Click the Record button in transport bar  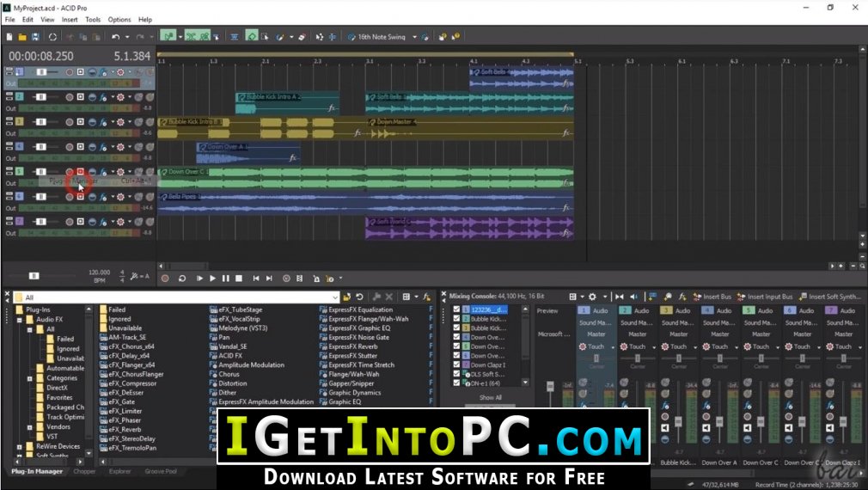[165, 279]
